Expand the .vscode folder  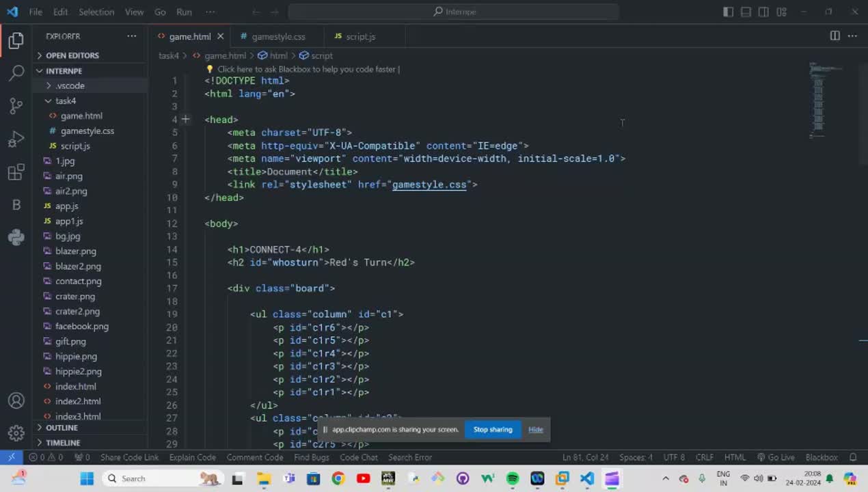click(x=70, y=85)
